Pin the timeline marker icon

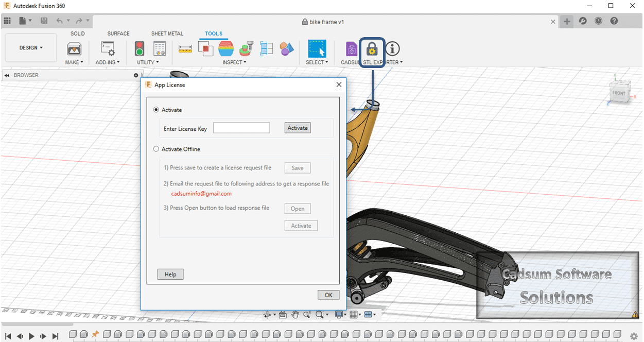point(94,334)
